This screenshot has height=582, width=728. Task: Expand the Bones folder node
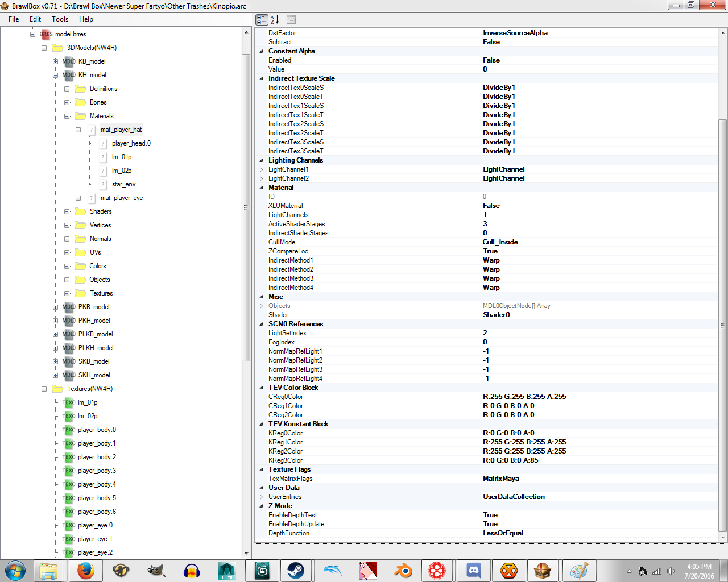click(x=67, y=102)
